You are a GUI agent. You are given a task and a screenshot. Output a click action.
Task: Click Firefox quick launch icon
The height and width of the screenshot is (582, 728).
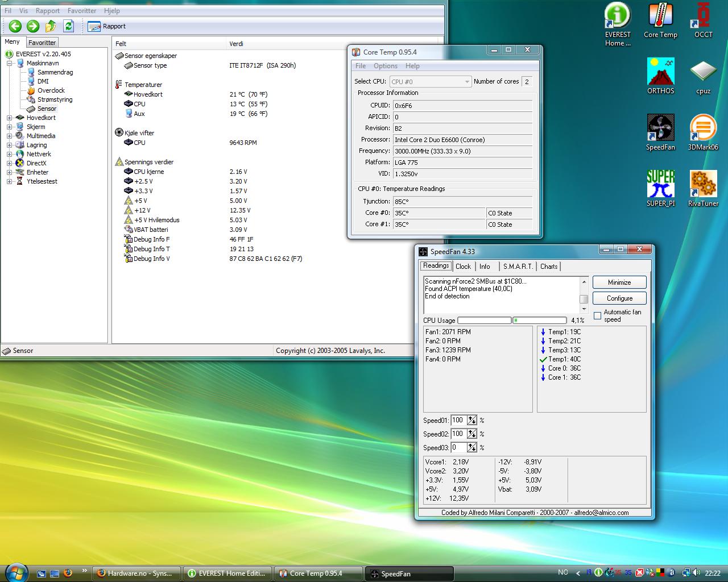click(x=68, y=573)
